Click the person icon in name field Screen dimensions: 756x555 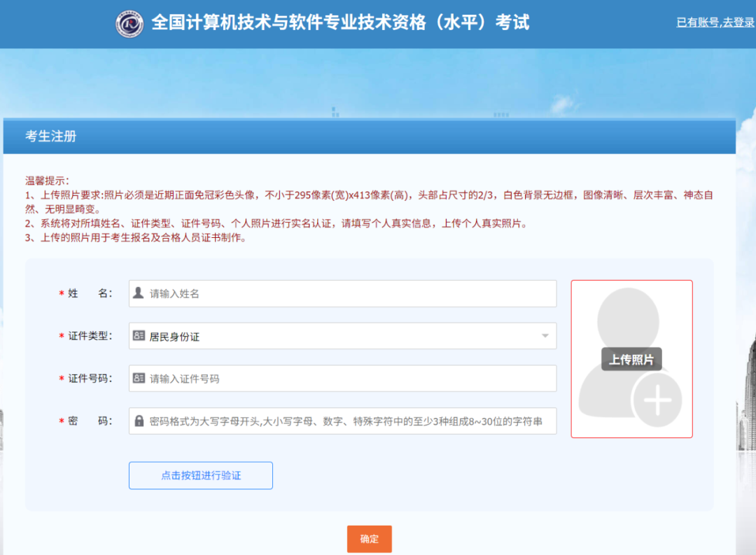[x=139, y=293]
